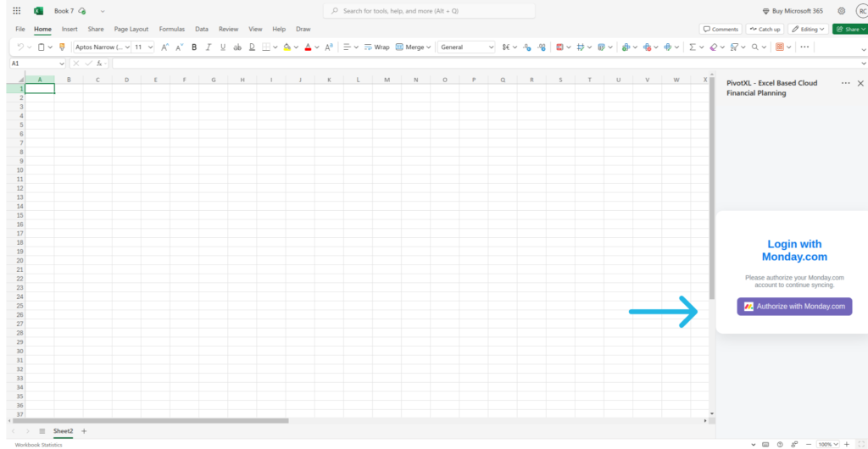This screenshot has width=868, height=449.
Task: Click the find magnifier icon in ribbon
Action: [x=755, y=47]
